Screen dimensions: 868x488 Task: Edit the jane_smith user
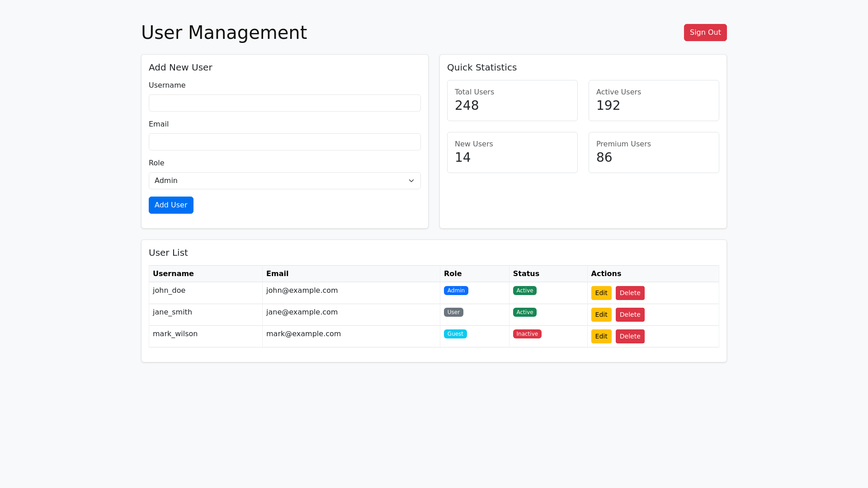point(601,314)
